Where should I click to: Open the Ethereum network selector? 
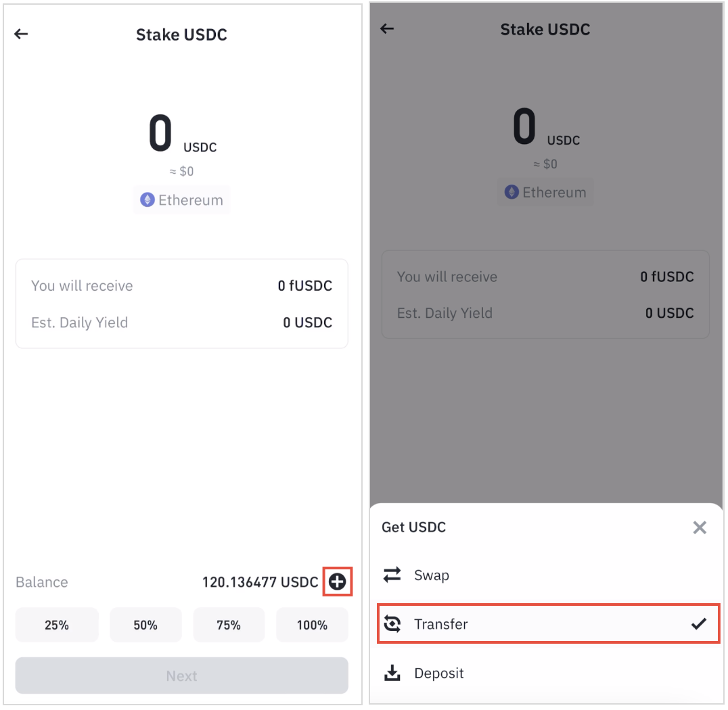181,199
